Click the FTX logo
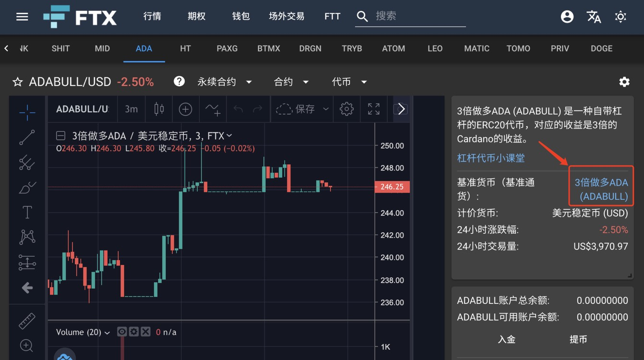Viewport: 644px width, 360px height. tap(80, 17)
